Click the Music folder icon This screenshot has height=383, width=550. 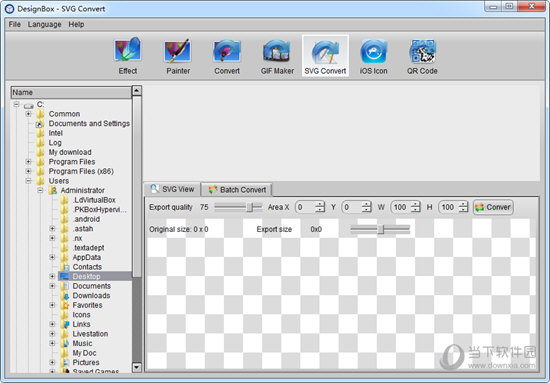65,343
